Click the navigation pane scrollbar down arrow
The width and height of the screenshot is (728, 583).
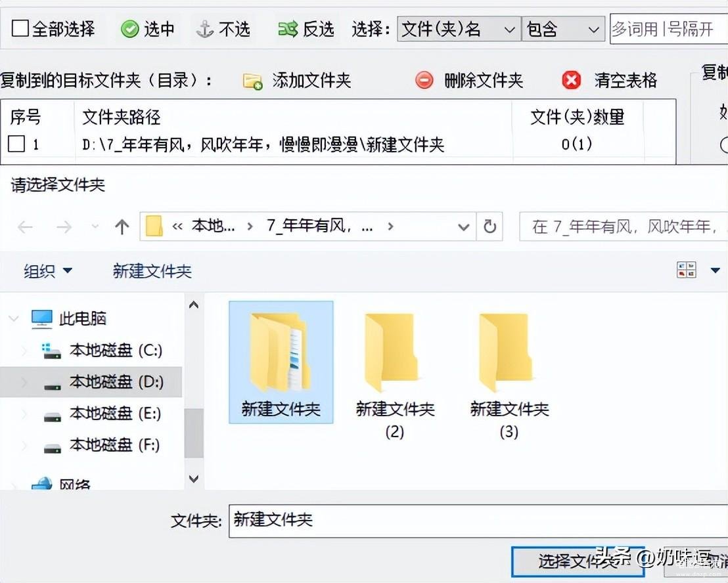194,478
